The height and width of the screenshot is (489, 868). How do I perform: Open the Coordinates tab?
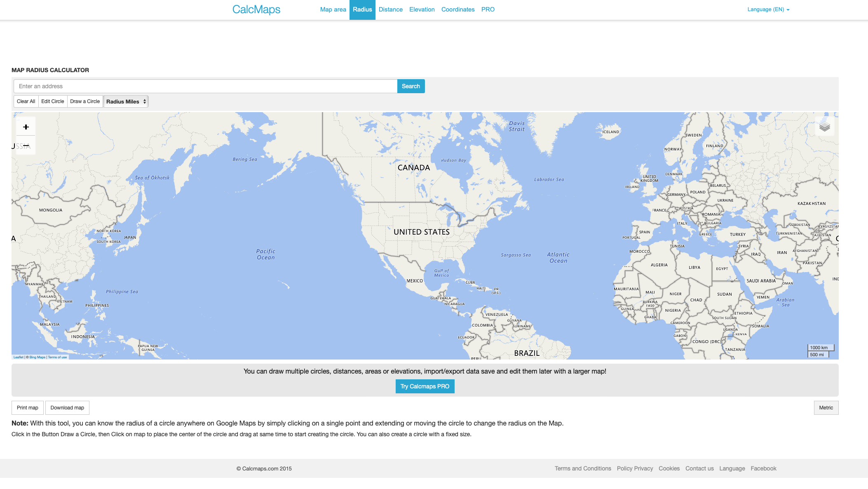(457, 9)
